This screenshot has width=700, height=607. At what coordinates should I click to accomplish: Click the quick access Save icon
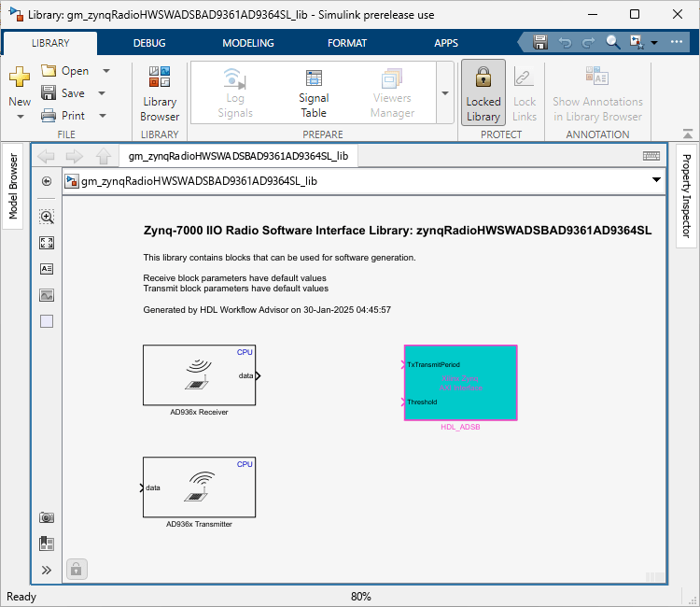tap(540, 42)
